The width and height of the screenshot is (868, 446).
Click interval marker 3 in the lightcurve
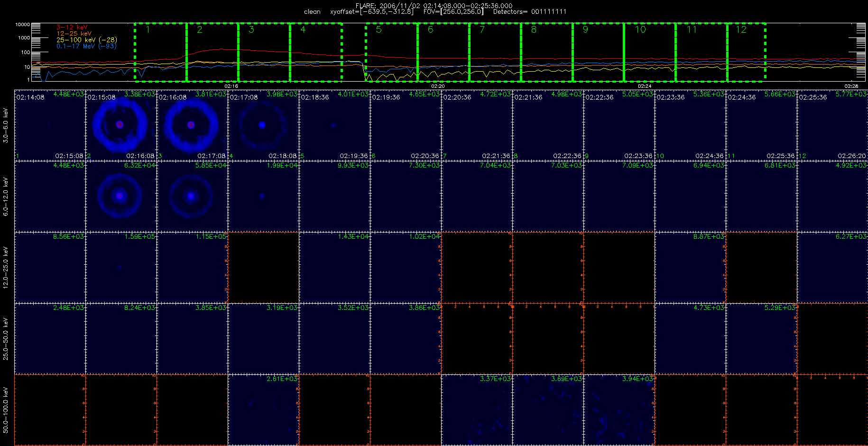(251, 30)
